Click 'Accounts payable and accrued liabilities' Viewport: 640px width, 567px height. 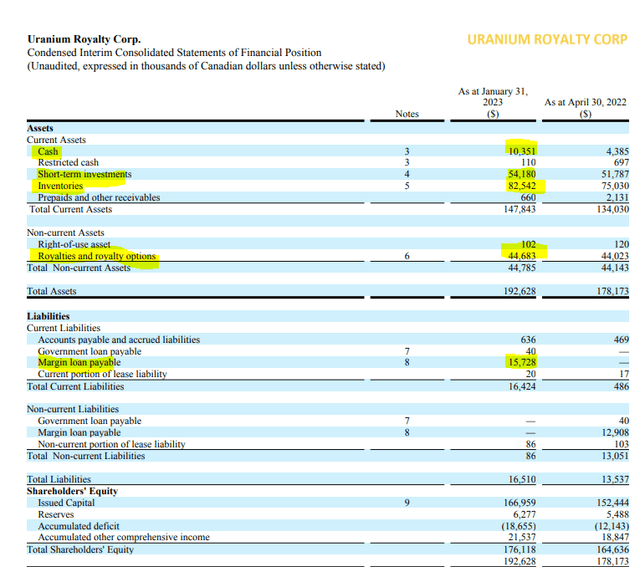[119, 340]
